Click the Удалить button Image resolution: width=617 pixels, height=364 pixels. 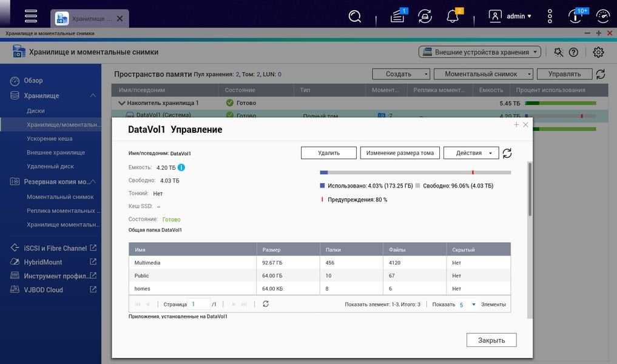pos(329,153)
